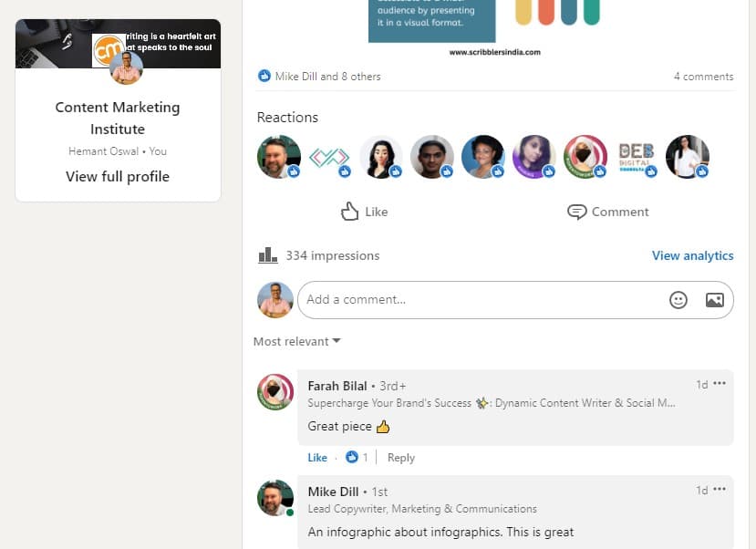This screenshot has height=549, width=756.
Task: Click Hemant Oswal • You text
Action: (x=118, y=151)
